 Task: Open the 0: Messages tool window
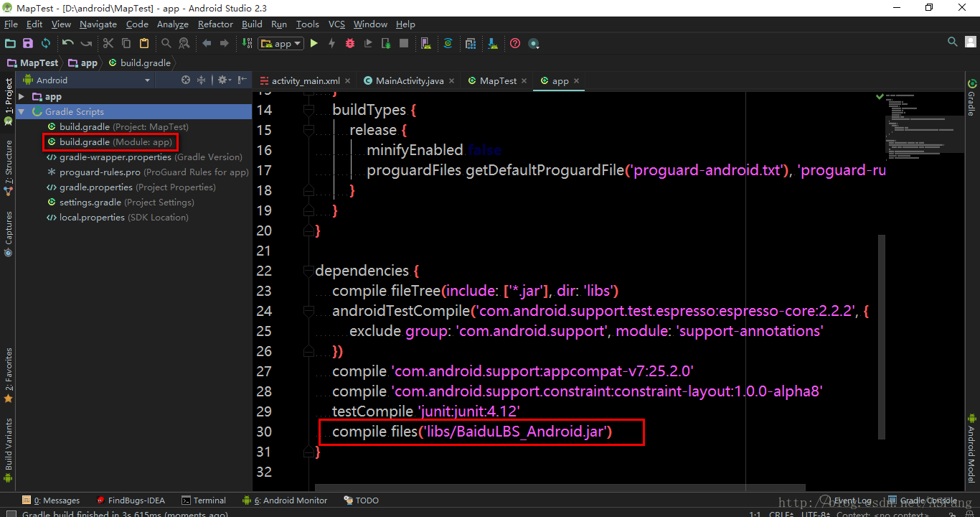click(51, 500)
